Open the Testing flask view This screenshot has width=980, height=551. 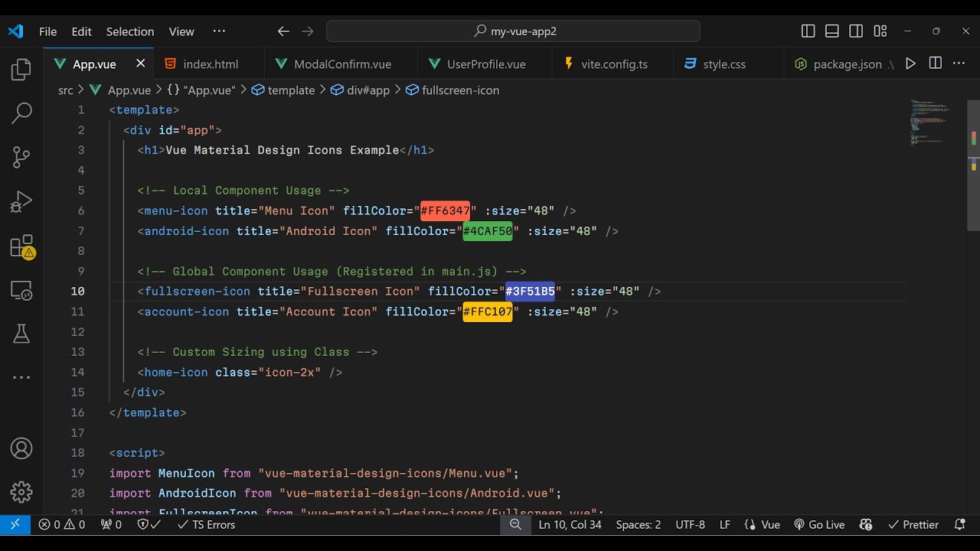pyautogui.click(x=21, y=334)
